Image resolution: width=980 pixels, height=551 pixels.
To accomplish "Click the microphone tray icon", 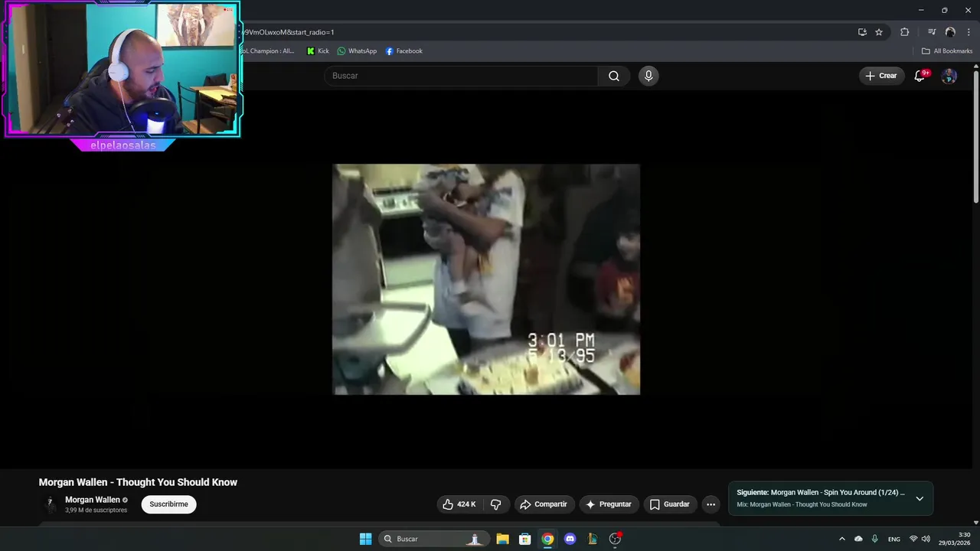I will tap(875, 539).
